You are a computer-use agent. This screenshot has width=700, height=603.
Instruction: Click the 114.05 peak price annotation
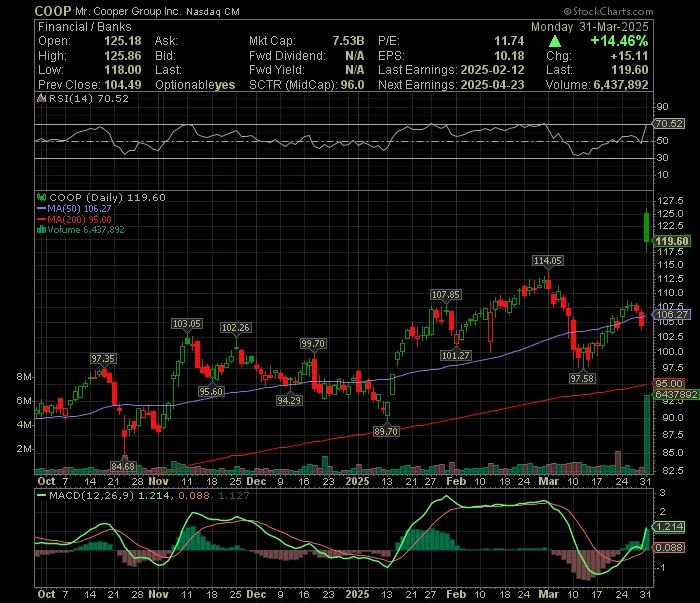[x=548, y=261]
